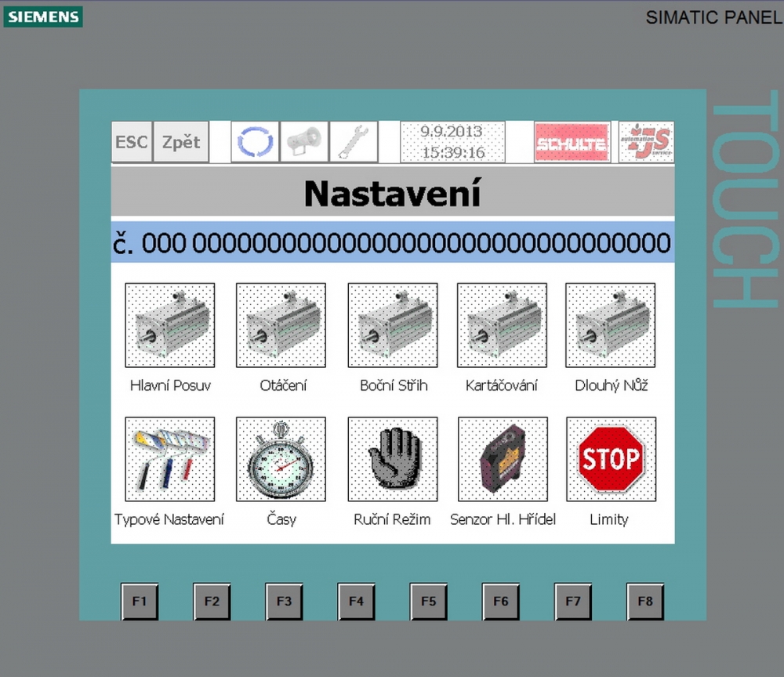This screenshot has height=677, width=784.
Task: Click the alarm horn icon
Action: [303, 142]
